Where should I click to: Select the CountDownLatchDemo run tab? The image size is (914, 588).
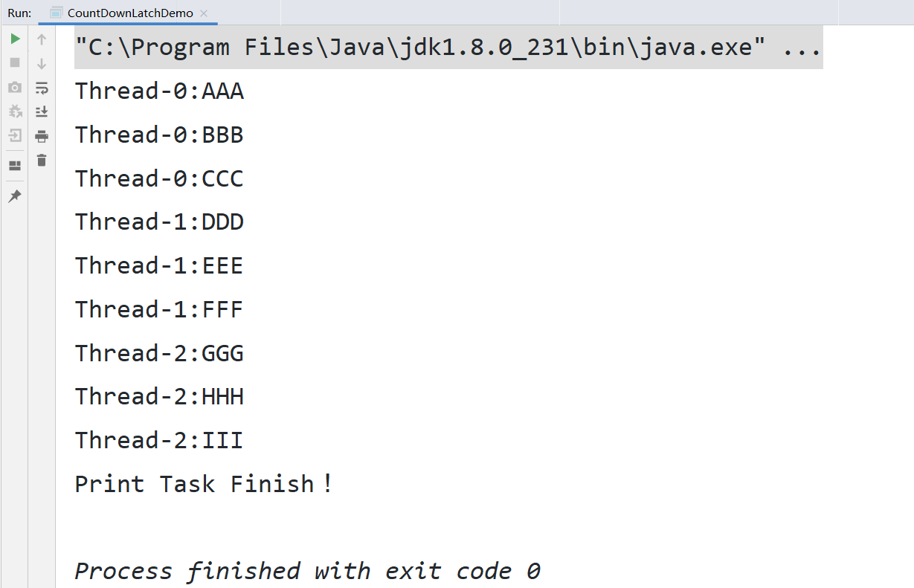coord(129,13)
